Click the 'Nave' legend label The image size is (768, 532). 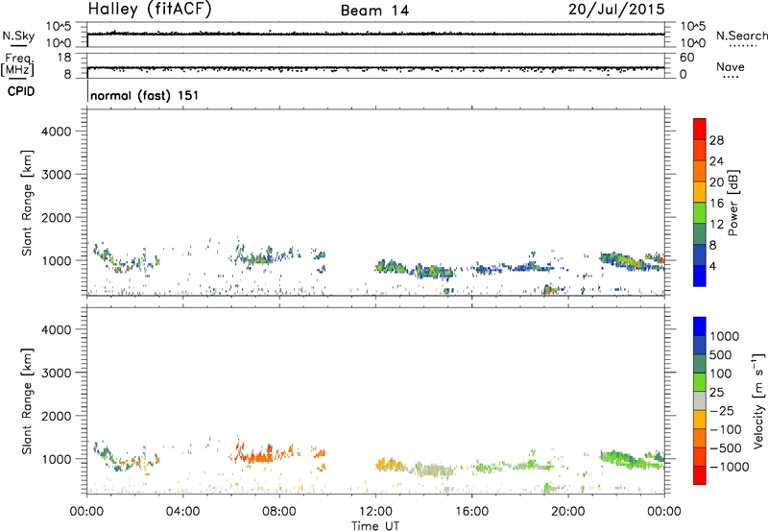[x=731, y=66]
